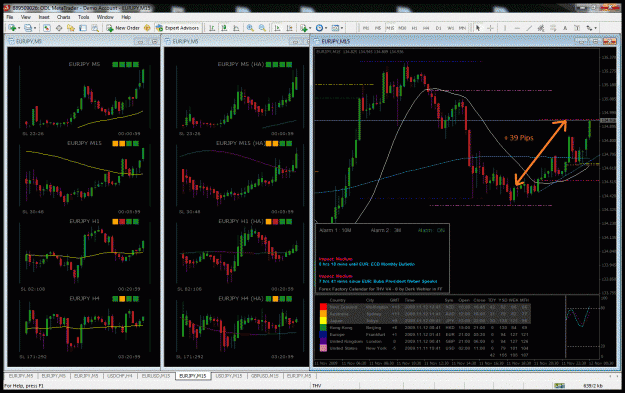Viewport: 625px width, 393px height.
Task: Open the Charts menu
Action: pos(63,17)
